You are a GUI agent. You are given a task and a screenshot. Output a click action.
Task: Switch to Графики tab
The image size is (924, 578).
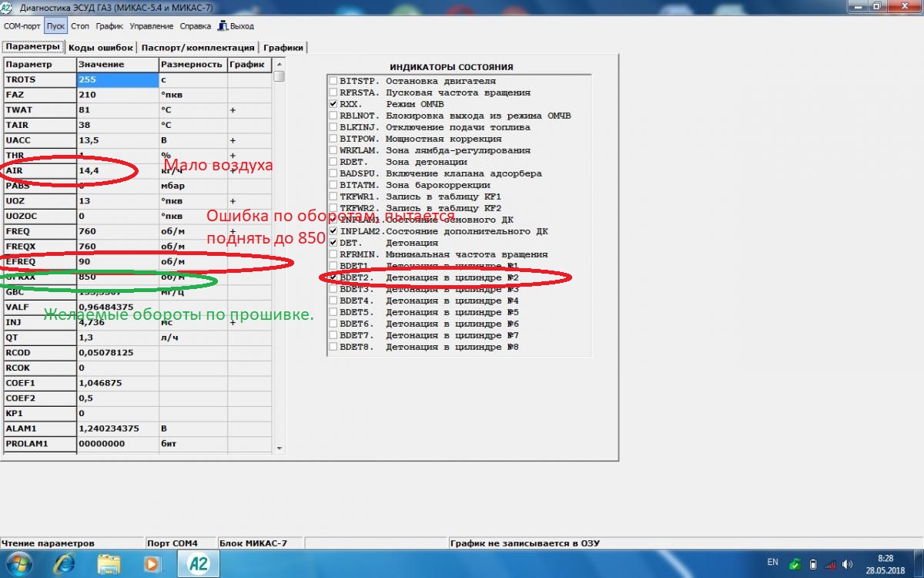click(x=283, y=47)
